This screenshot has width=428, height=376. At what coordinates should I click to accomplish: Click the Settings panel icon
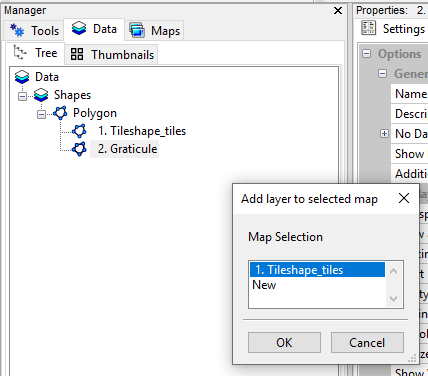369,28
